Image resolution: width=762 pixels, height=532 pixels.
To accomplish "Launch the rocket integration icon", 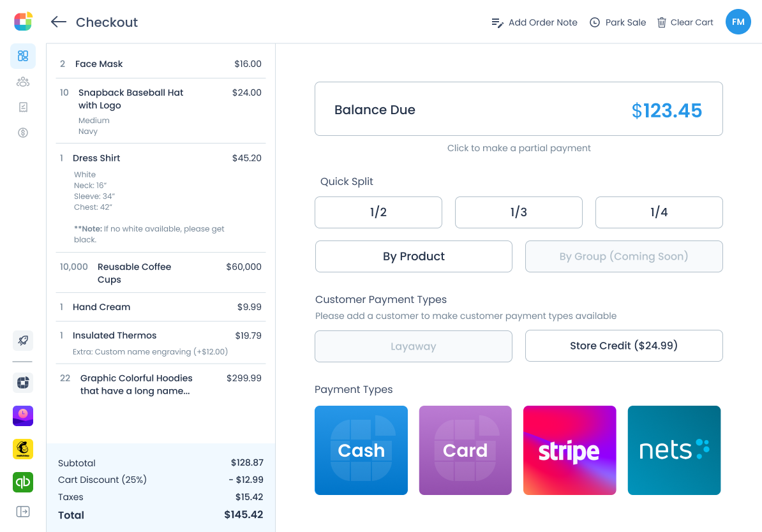I will tap(22, 340).
